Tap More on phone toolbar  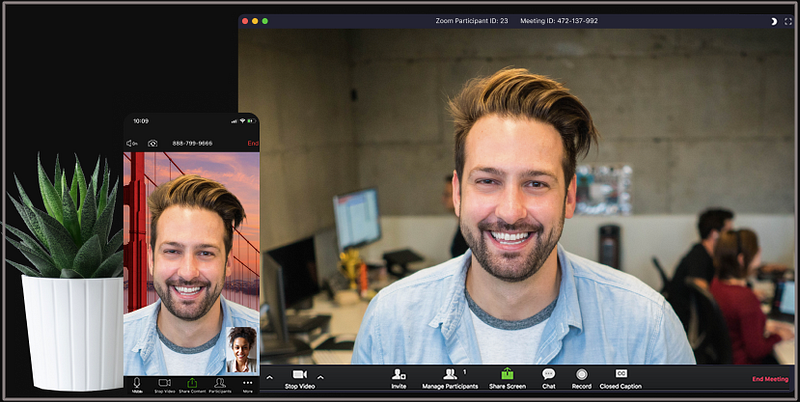[247, 385]
